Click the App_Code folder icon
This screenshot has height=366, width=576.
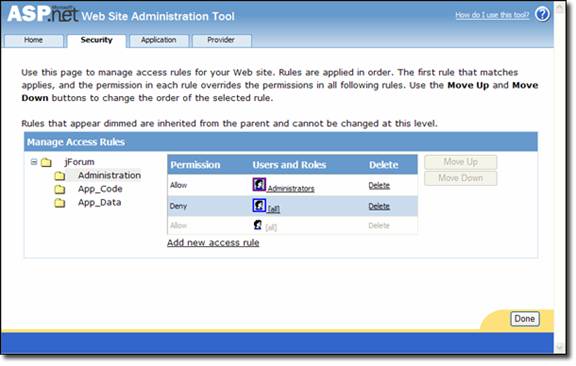tap(60, 190)
